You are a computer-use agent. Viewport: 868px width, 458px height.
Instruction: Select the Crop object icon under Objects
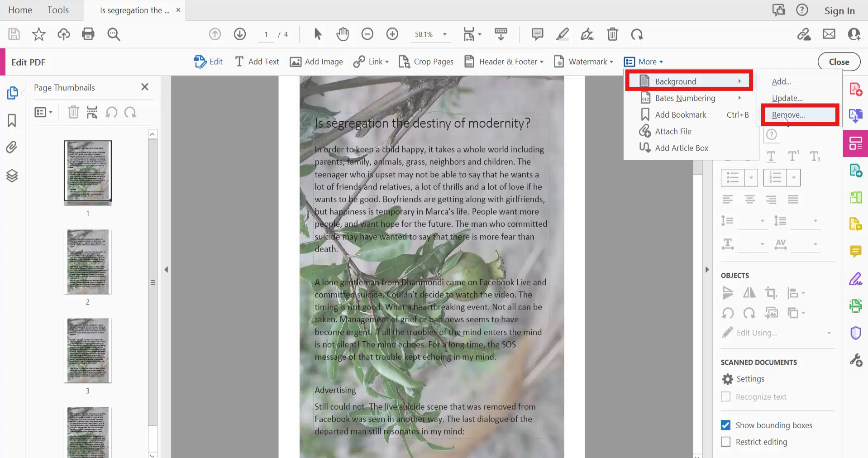(x=771, y=293)
